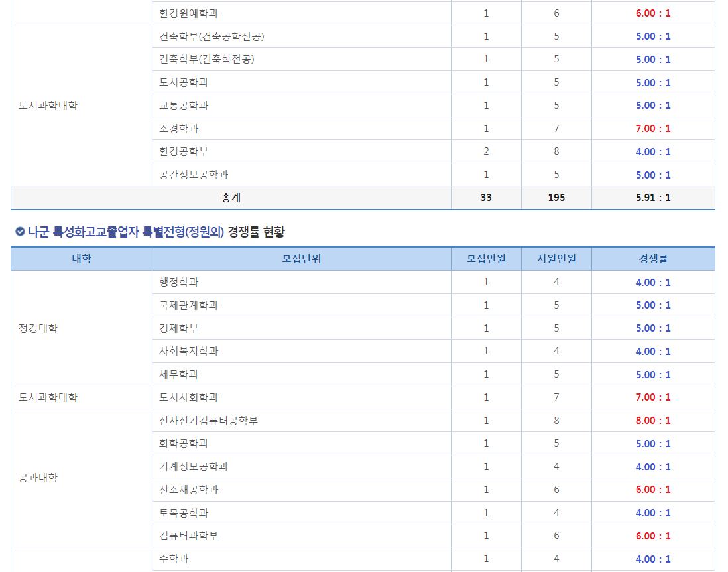This screenshot has height=572, width=728.
Task: Click the 6.00 : 1 ratio for 컴퓨터과학부
Action: click(x=653, y=536)
